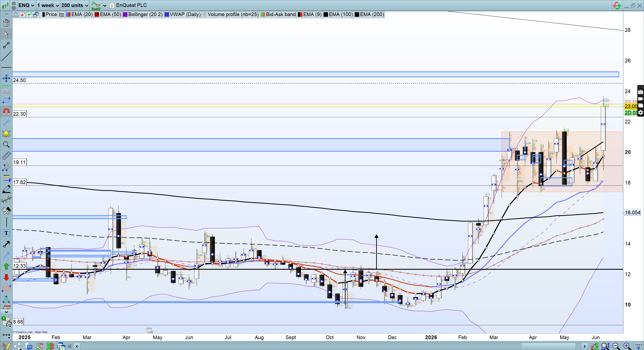Click the green up-arrow indicator bar icon
Image resolution: width=644 pixels, height=350 pixels.
point(29,14)
